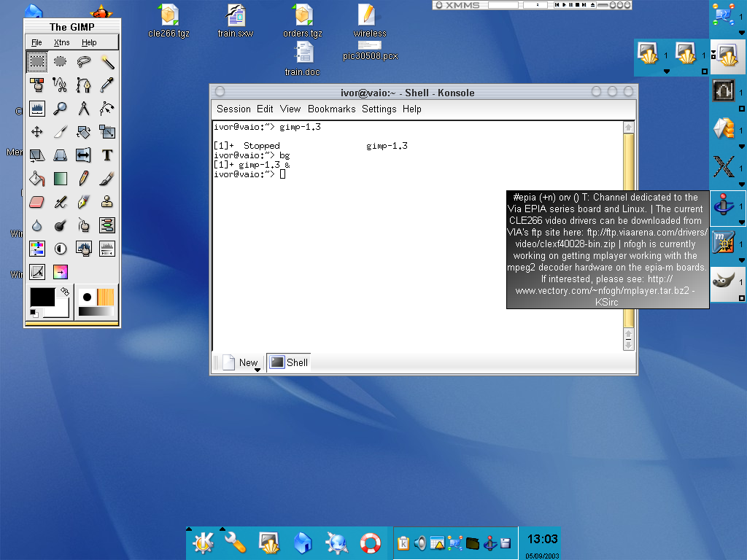Choose the Perspective tool
The width and height of the screenshot is (747, 560).
(60, 155)
